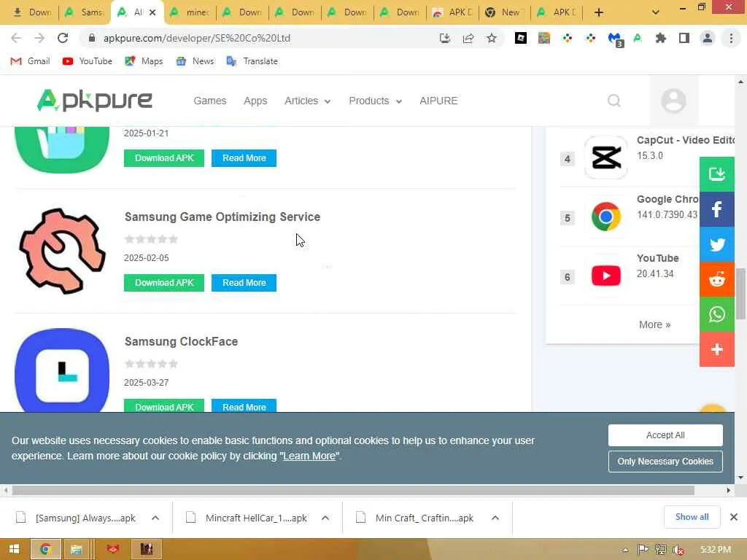Download APK for Samsung ClockFace
Screen dimensions: 747x560
164,405
